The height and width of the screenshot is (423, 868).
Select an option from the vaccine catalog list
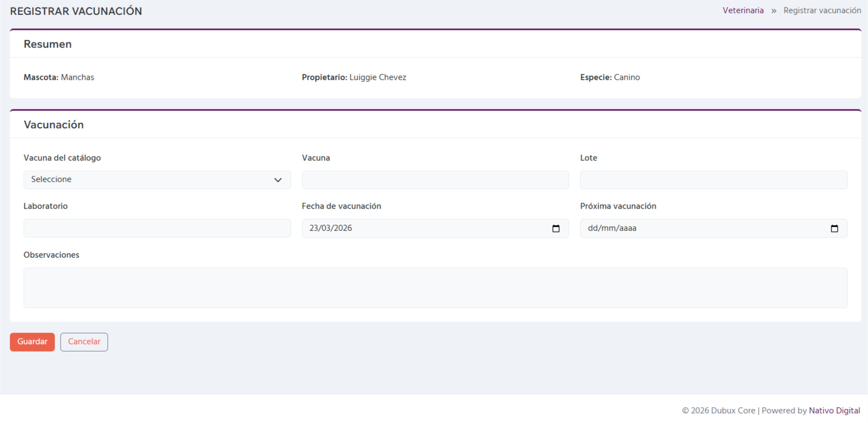[x=157, y=180]
